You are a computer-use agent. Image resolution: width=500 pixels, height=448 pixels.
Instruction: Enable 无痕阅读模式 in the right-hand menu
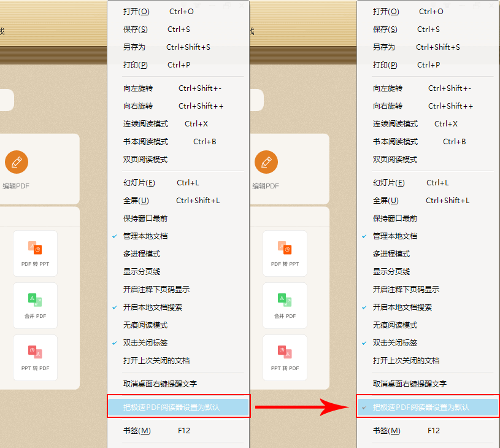pos(428,325)
